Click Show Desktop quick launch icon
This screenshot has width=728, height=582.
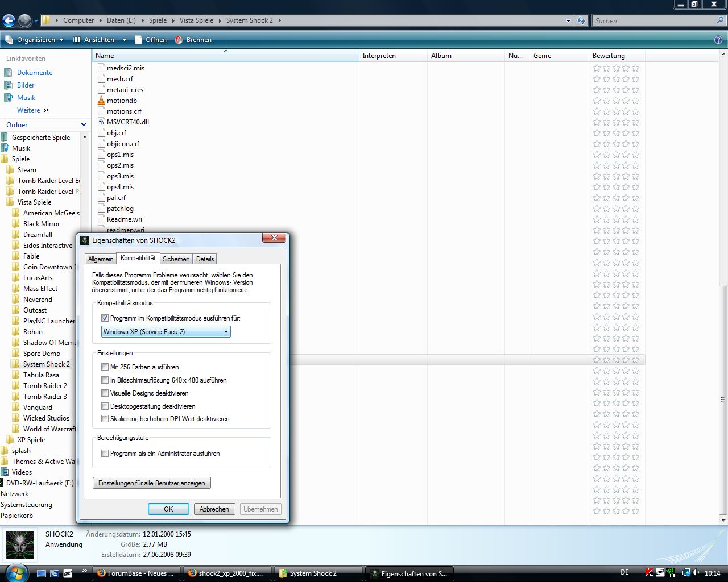point(42,573)
